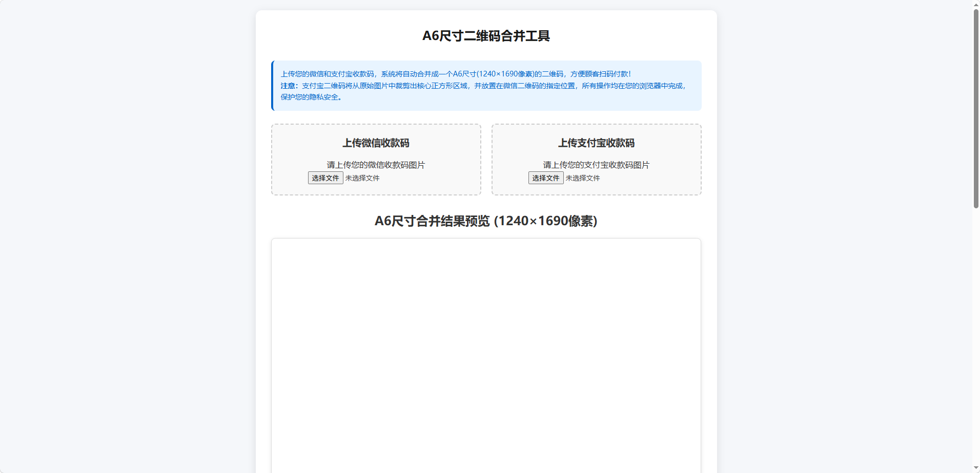Click the blank merged result preview canvas
This screenshot has width=980, height=473.
(486, 356)
